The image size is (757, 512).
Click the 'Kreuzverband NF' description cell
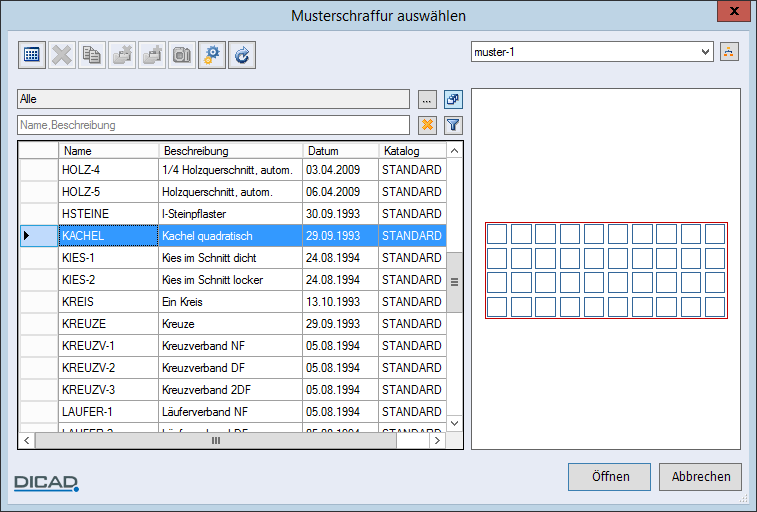[231, 346]
